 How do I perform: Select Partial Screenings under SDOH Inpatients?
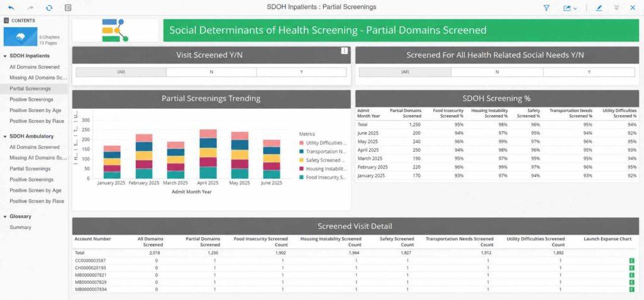30,89
